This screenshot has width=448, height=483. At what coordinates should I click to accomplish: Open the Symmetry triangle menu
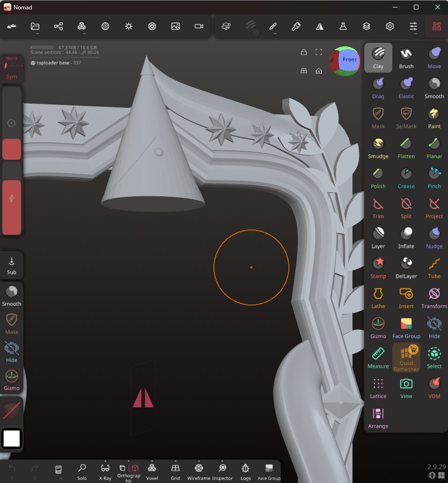pos(320,27)
